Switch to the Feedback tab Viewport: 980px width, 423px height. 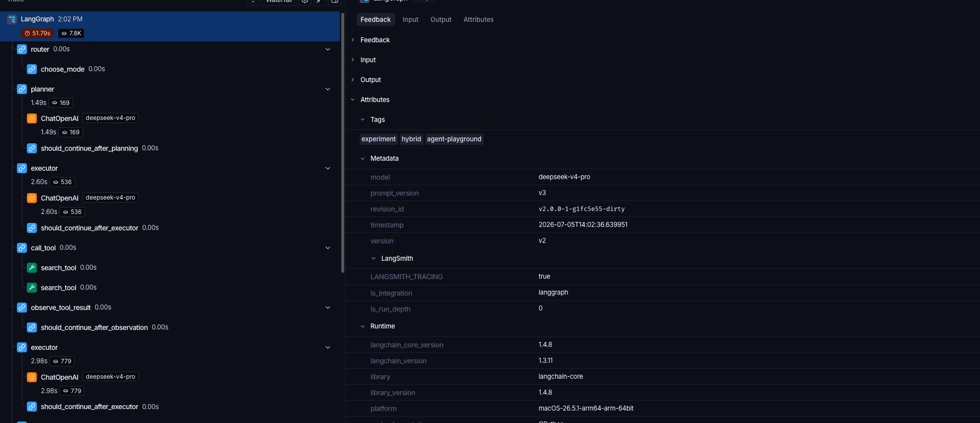pyautogui.click(x=376, y=19)
